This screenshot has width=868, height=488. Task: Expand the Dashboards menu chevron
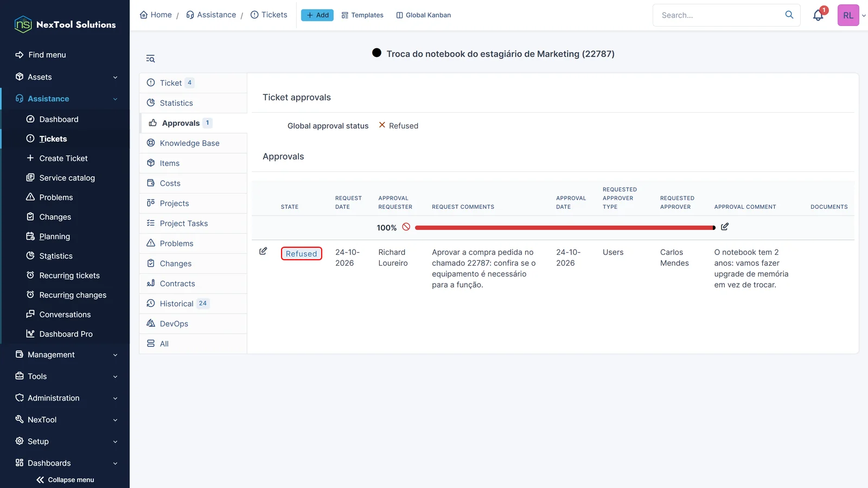(x=115, y=464)
